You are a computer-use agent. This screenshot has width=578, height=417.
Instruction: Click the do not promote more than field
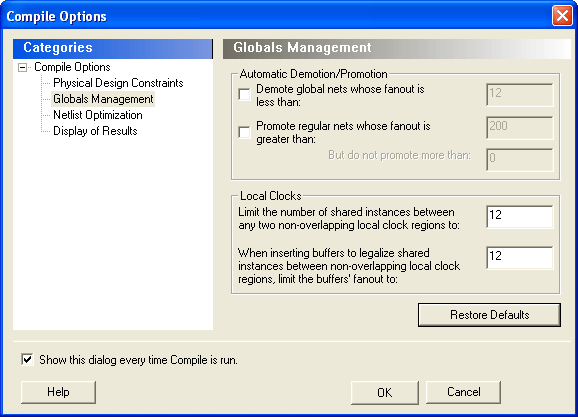[x=519, y=160]
